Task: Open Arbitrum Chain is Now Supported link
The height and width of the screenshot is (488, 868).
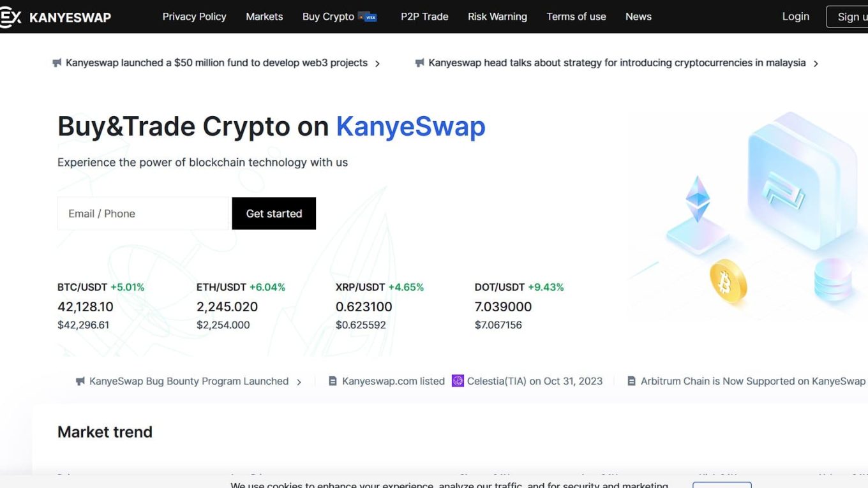Action: (x=753, y=381)
